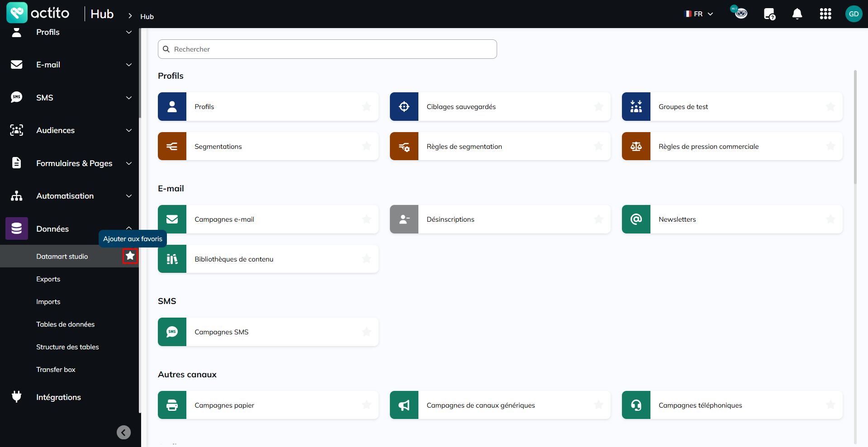Star the Groupes de test card
Screen dimensions: 868x447
(830, 107)
